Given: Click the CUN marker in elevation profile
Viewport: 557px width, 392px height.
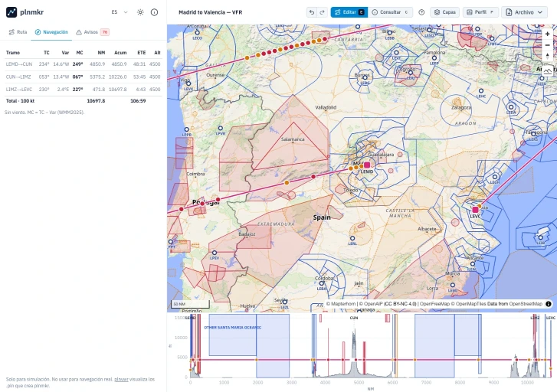Looking at the screenshot, I should pyautogui.click(x=354, y=318).
